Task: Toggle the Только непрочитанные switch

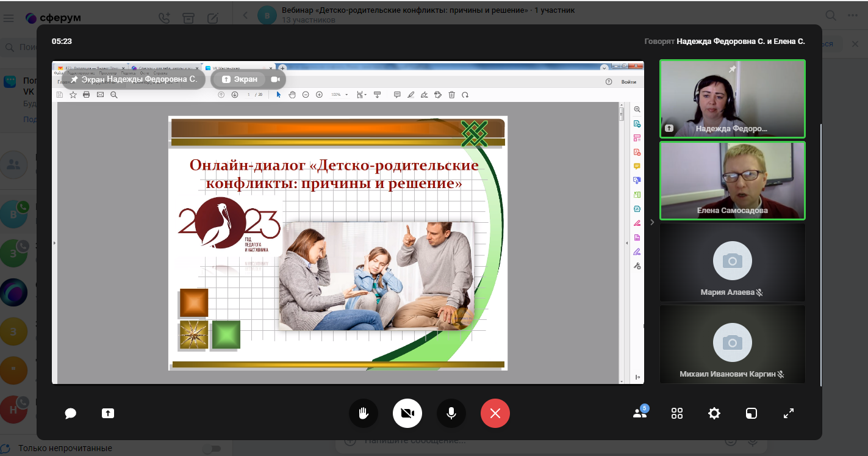Action: coord(211,449)
